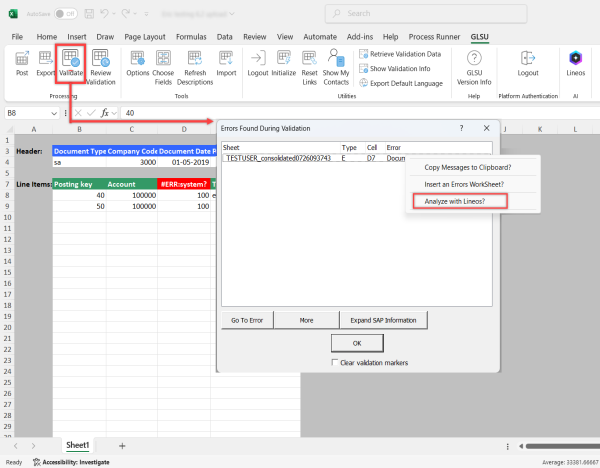Check Clear validation markers box
The width and height of the screenshot is (600, 468).
[x=335, y=362]
